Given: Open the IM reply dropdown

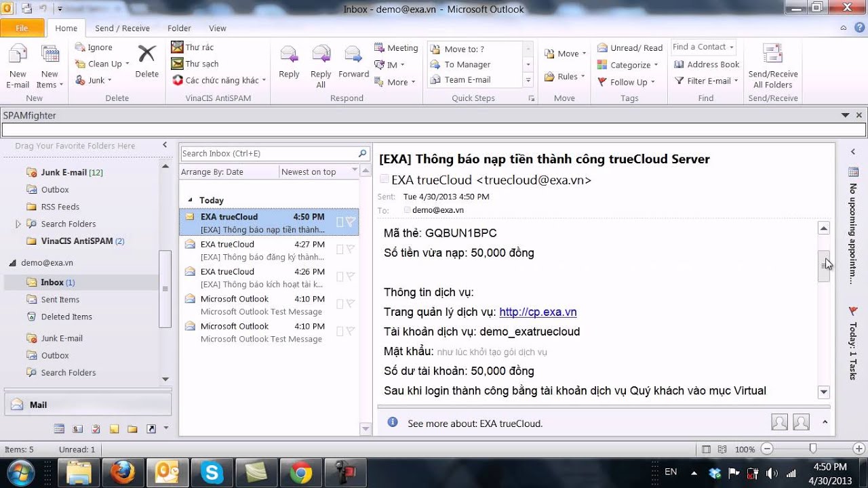Looking at the screenshot, I should pos(389,65).
